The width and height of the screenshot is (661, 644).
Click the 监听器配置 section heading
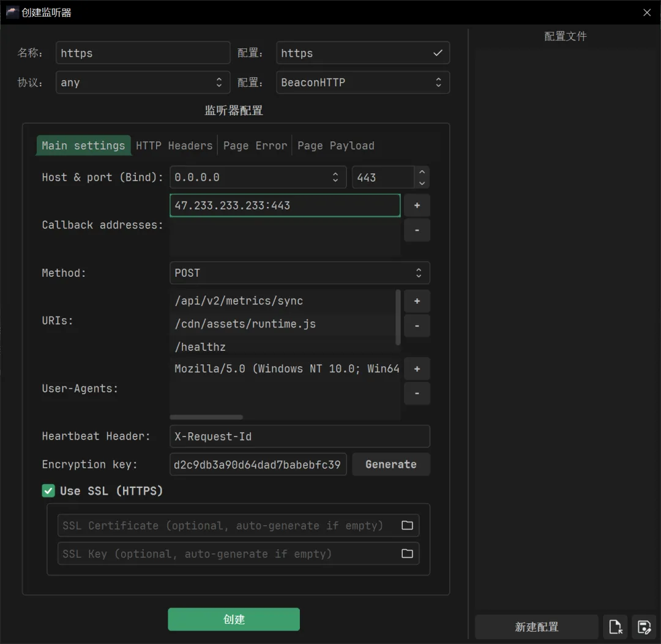(234, 111)
